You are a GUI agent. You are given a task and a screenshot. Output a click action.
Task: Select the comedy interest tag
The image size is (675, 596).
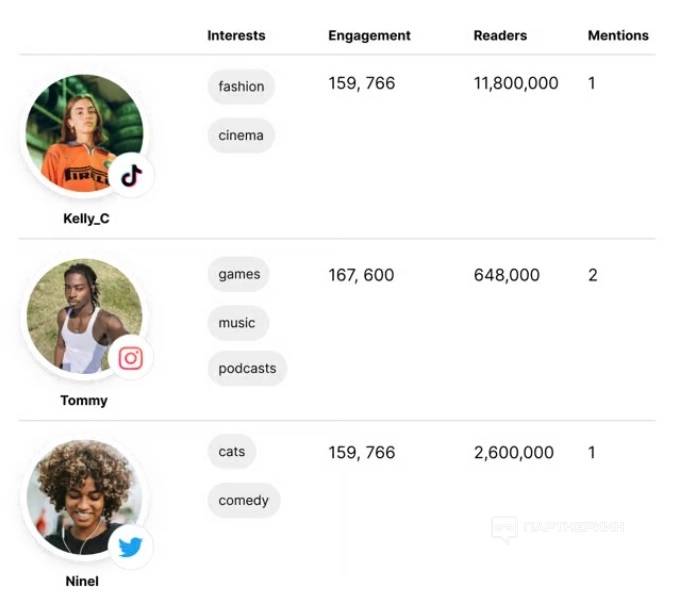(243, 500)
